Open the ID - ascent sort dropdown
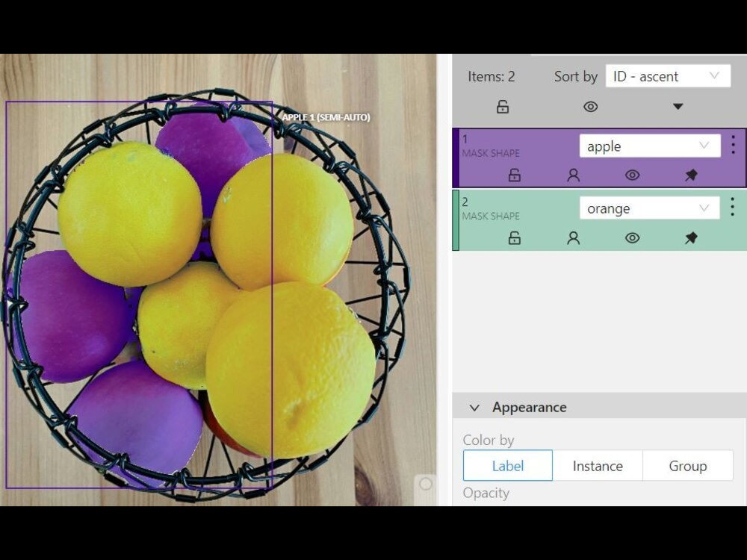This screenshot has height=560, width=747. tap(667, 75)
